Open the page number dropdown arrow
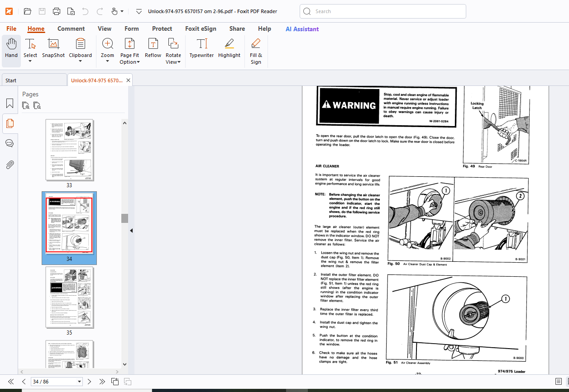This screenshot has width=569, height=392. pyautogui.click(x=80, y=382)
